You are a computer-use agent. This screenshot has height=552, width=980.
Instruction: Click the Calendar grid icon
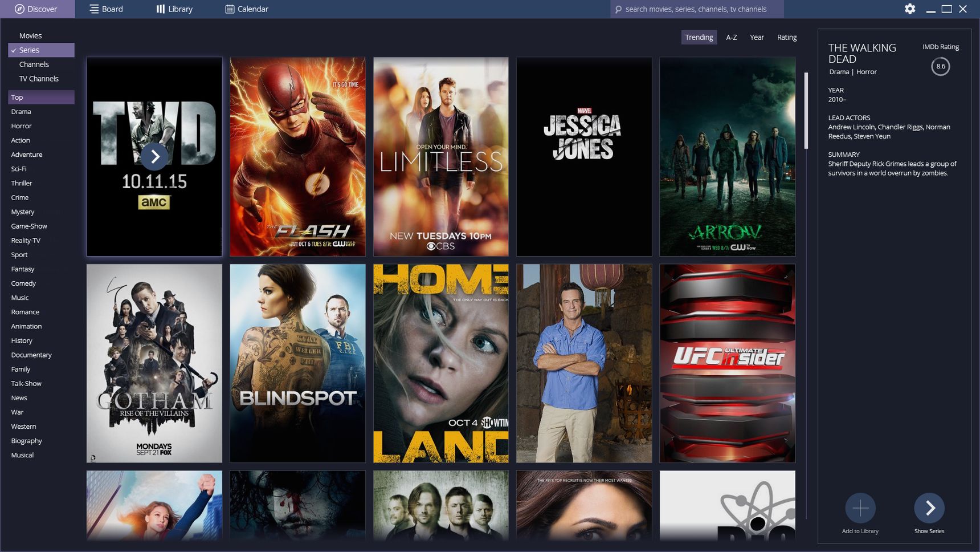230,9
